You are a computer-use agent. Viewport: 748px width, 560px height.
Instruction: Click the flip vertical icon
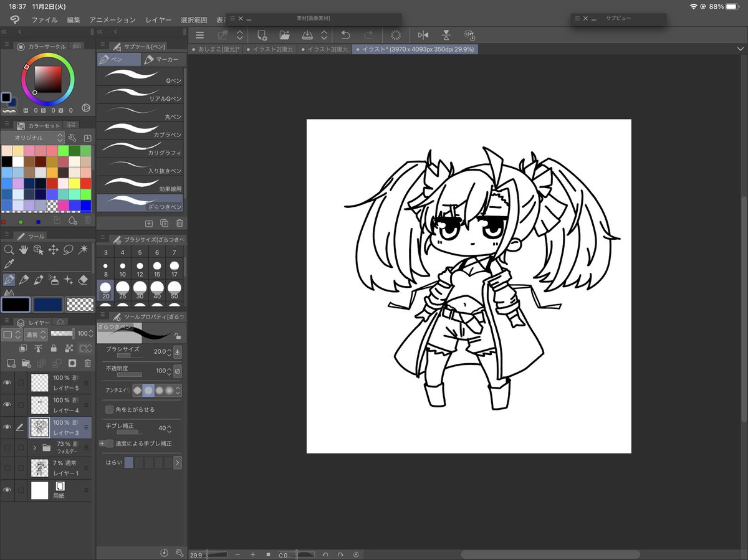(x=446, y=36)
